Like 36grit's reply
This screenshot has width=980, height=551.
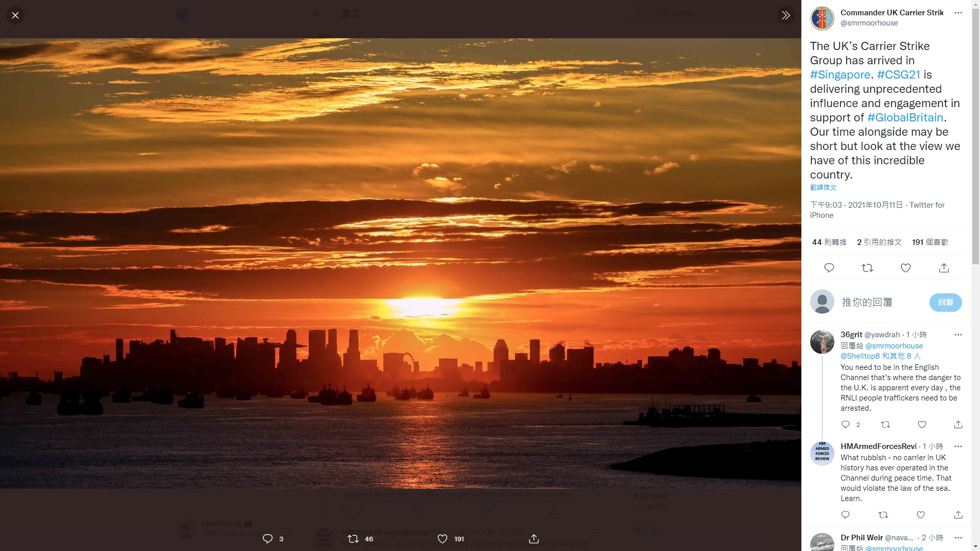tap(922, 424)
